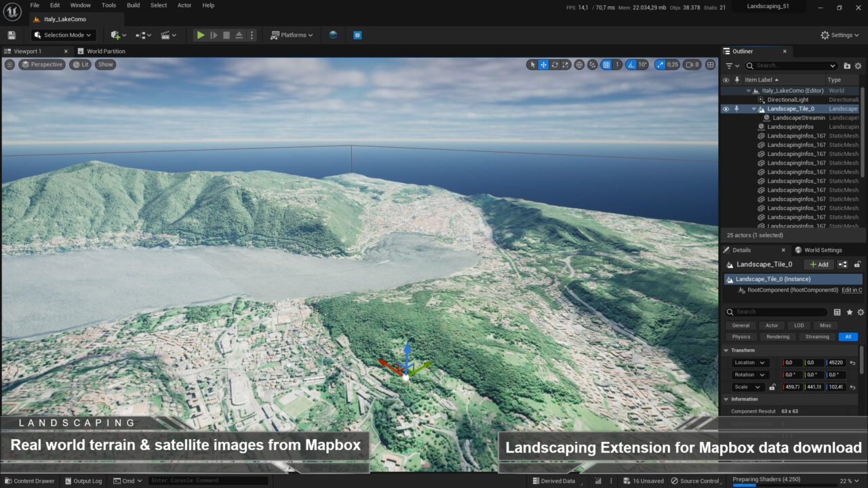Open the Content Drawer
This screenshot has height=488, width=868.
click(30, 481)
